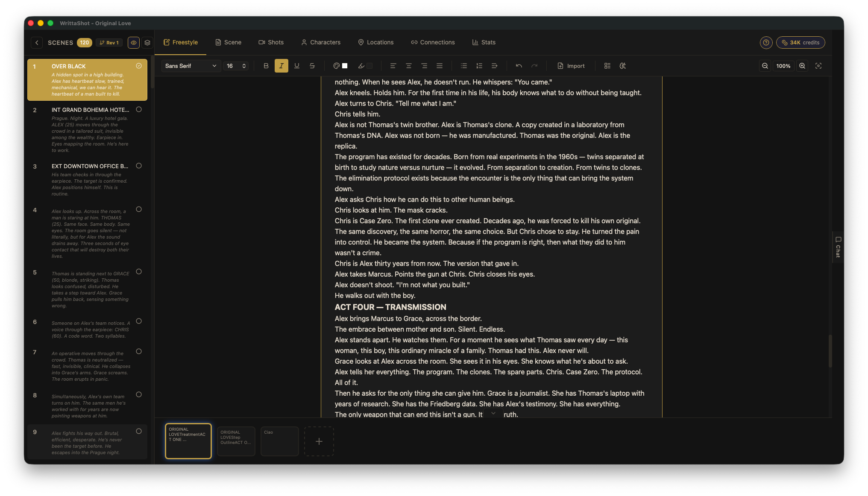Toggle the eye visibility icon above the scenes list

(x=133, y=42)
